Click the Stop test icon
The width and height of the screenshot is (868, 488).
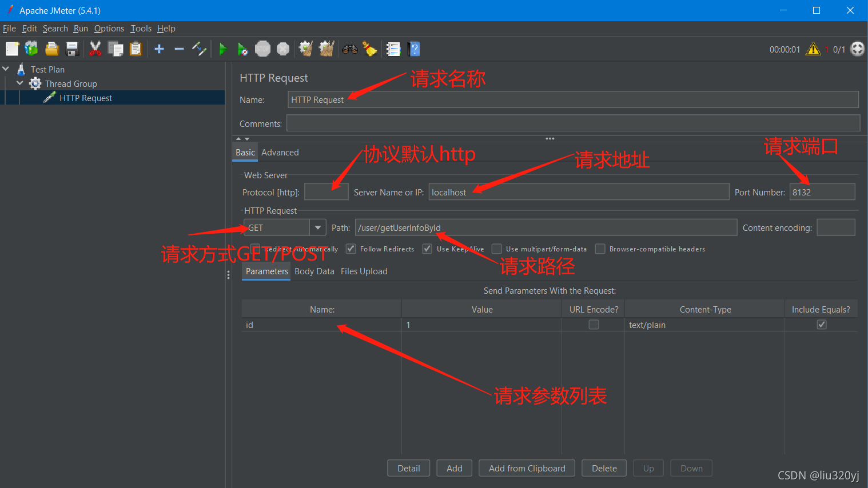tap(262, 49)
